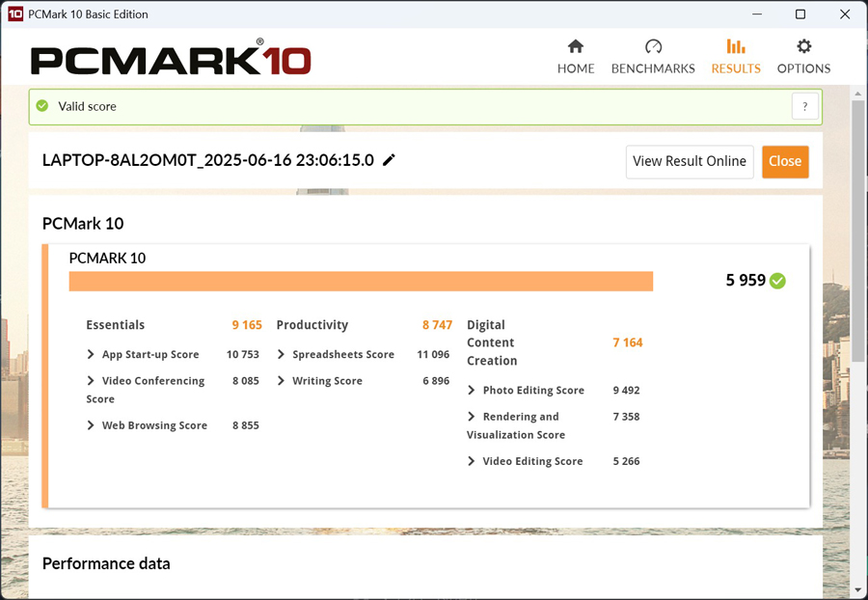868x600 pixels.
Task: Expand Writing Score details
Action: click(282, 381)
